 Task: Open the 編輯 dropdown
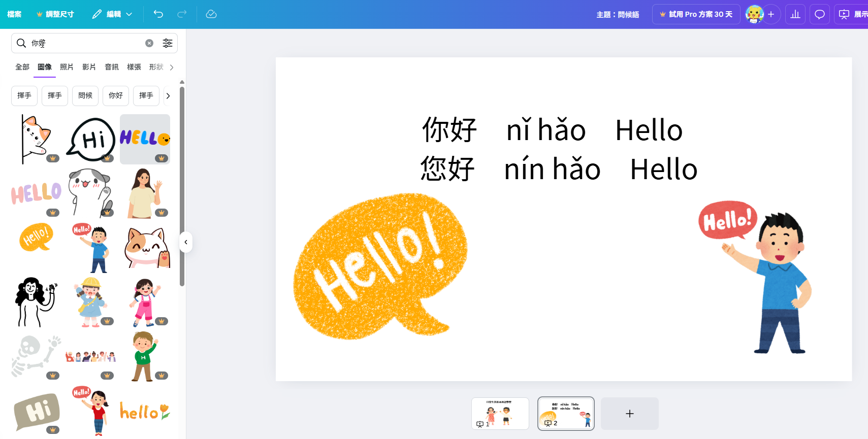[x=112, y=14]
